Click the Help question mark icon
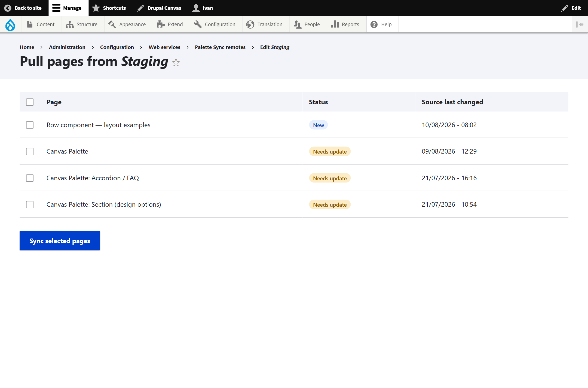The height and width of the screenshot is (388, 588). [x=374, y=25]
